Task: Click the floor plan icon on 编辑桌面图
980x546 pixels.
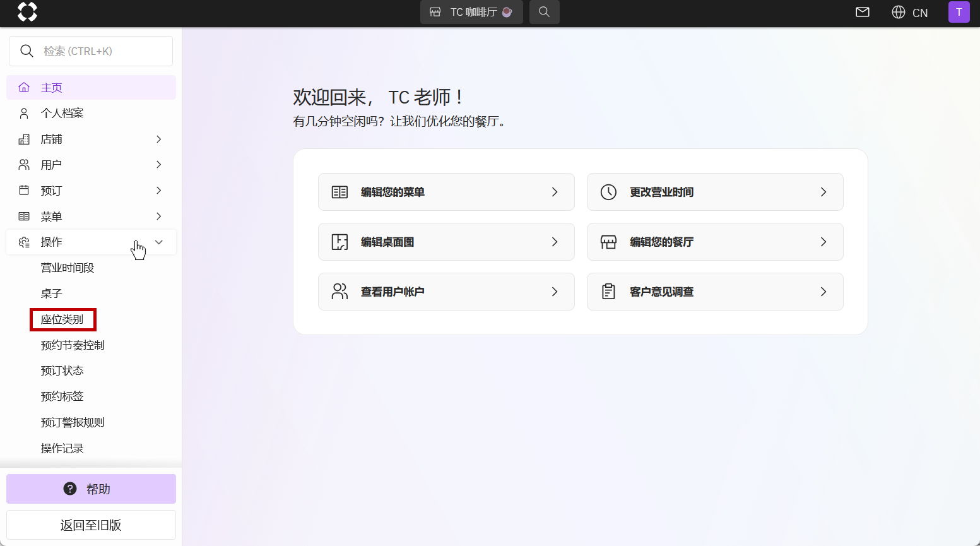Action: click(339, 242)
